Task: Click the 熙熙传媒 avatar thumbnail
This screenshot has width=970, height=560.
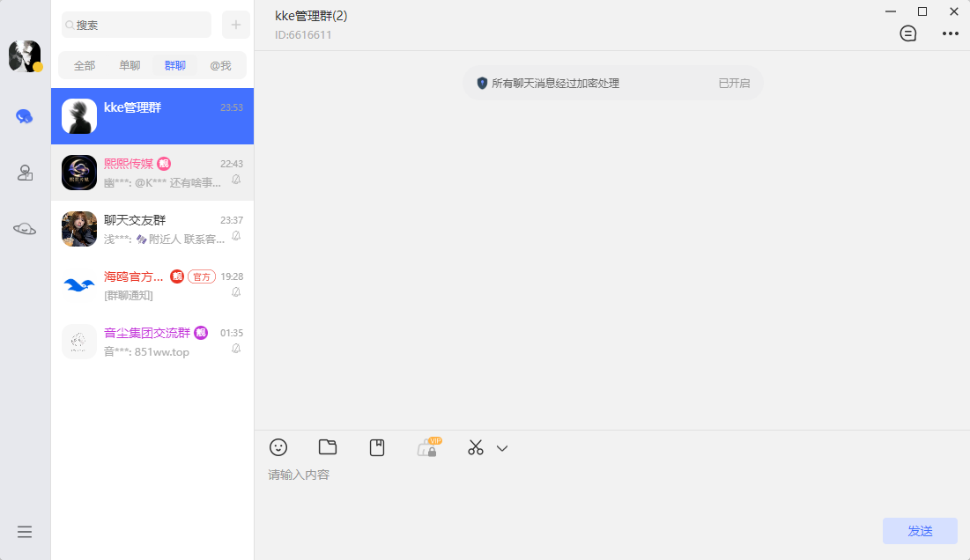Action: [79, 173]
